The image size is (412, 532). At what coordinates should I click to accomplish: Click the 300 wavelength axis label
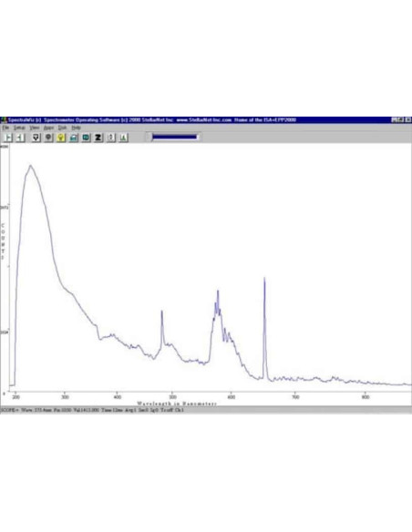(65, 397)
